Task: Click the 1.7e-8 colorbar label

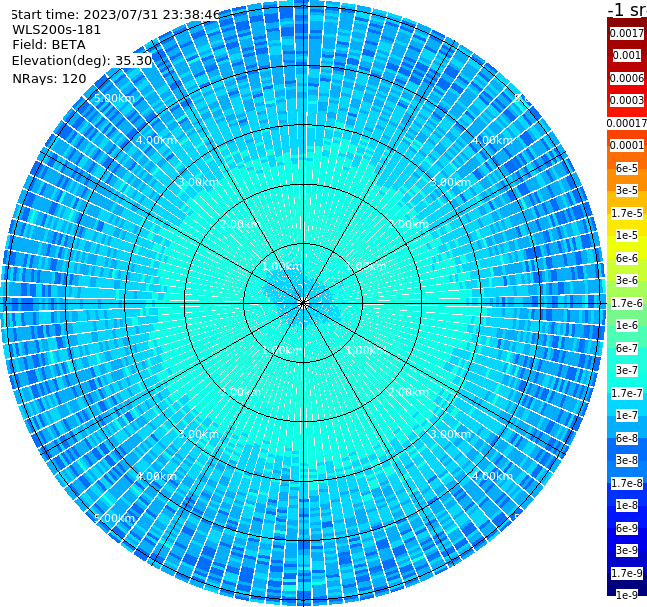Action: click(627, 483)
